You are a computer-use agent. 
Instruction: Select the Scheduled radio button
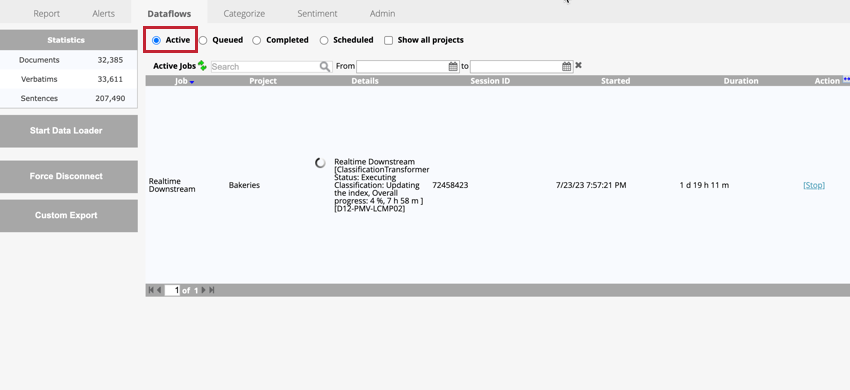(324, 40)
